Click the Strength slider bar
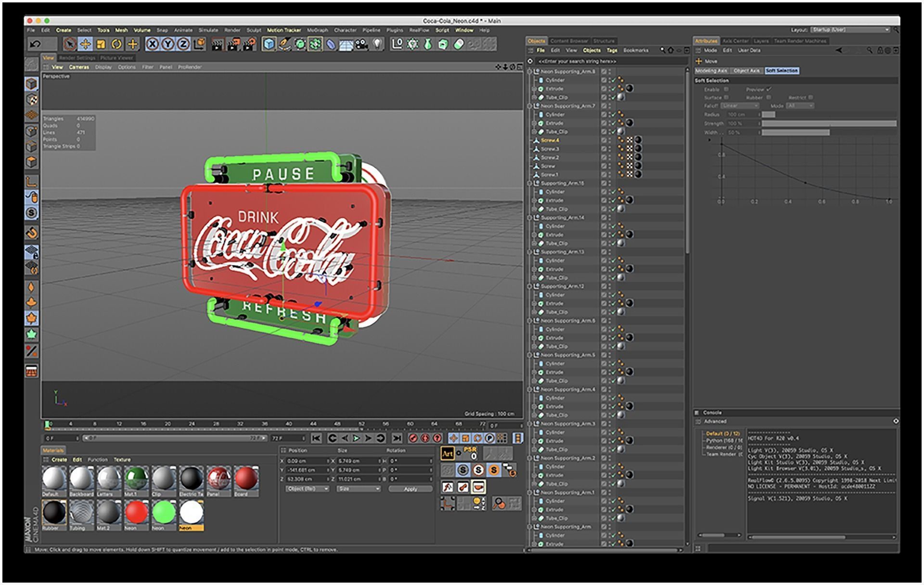924x585 pixels. click(829, 124)
